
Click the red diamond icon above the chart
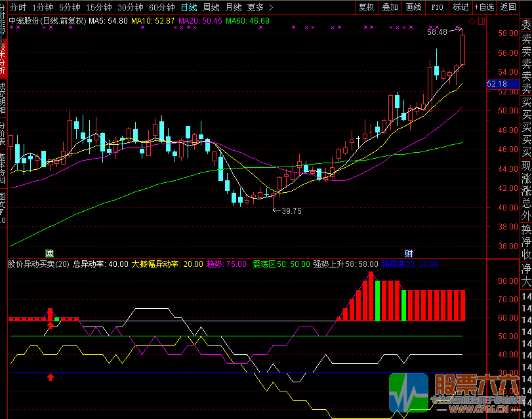click(472, 22)
